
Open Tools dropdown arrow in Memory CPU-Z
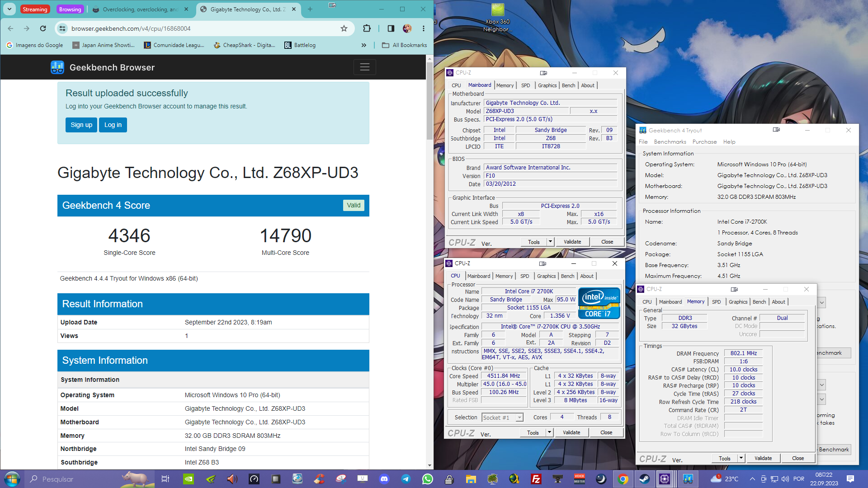click(x=741, y=458)
